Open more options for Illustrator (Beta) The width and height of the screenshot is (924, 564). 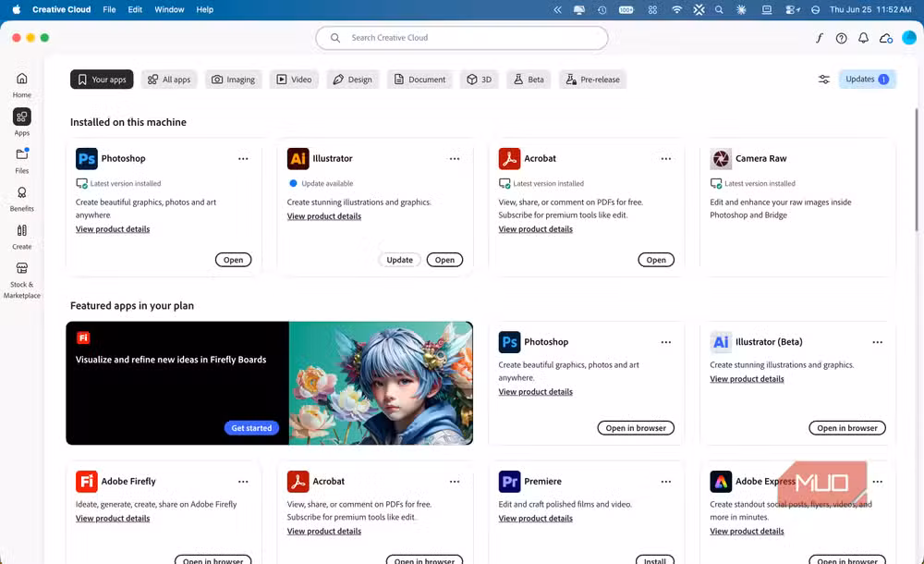[878, 342]
